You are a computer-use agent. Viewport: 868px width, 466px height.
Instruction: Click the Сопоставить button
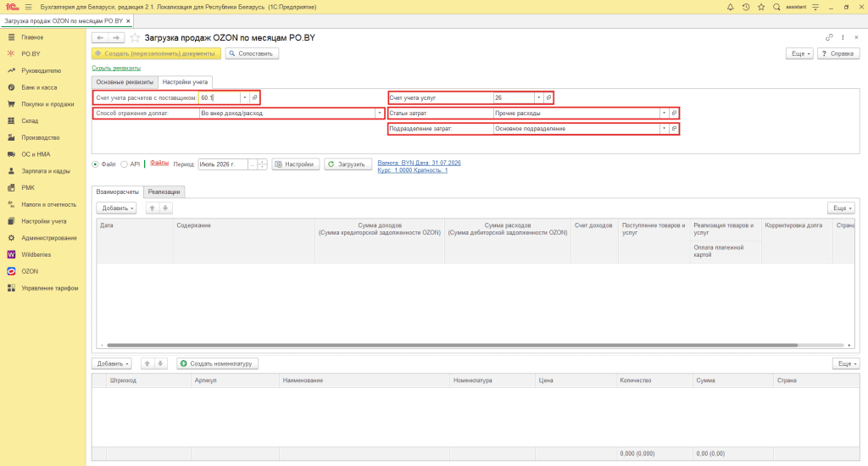pos(252,53)
